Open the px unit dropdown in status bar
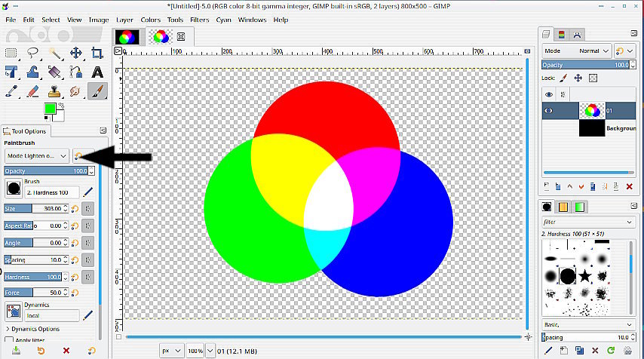This screenshot has width=644, height=359. point(171,351)
